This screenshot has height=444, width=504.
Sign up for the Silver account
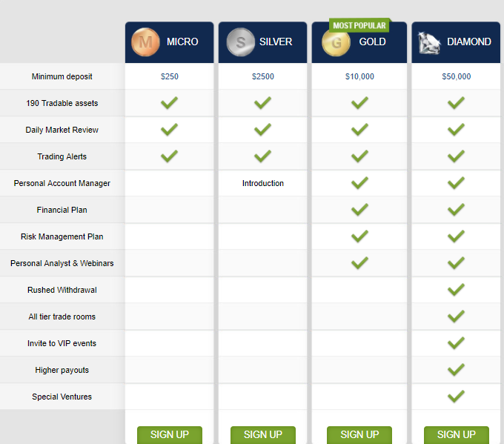(x=263, y=434)
